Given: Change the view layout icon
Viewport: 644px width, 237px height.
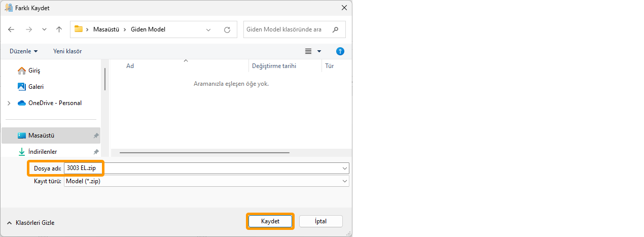Looking at the screenshot, I should pyautogui.click(x=308, y=51).
